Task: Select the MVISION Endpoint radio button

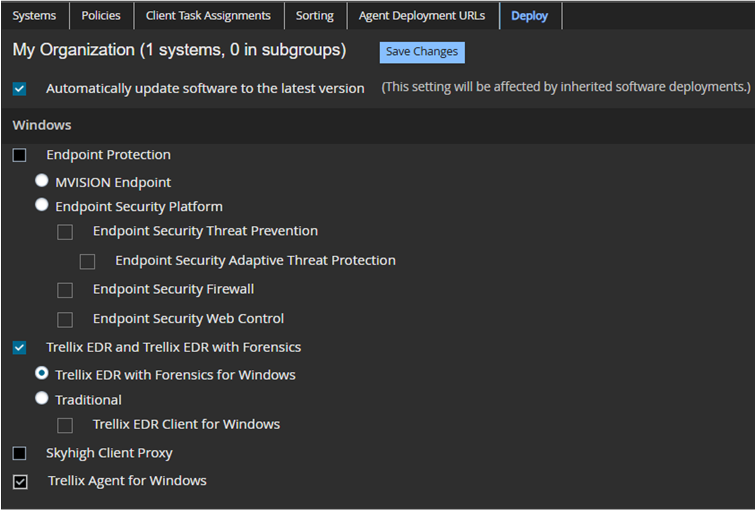Action: point(41,181)
